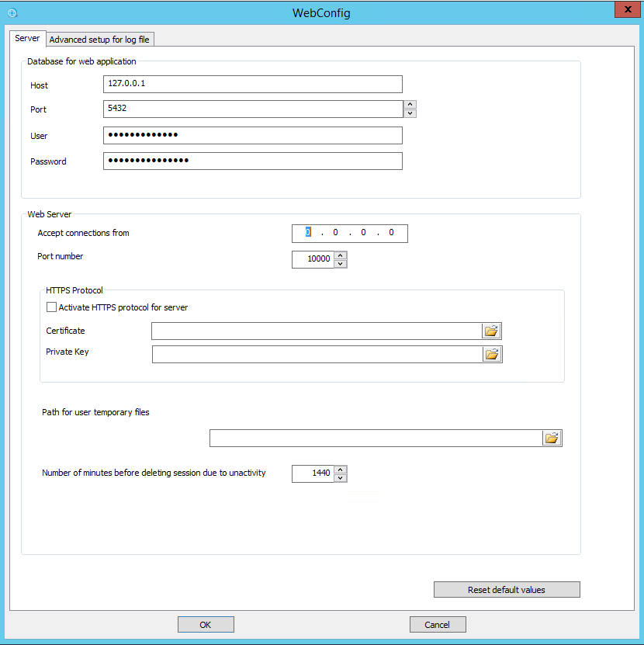This screenshot has width=644, height=645.
Task: Switch to Advanced setup for log file tab
Action: [104, 40]
